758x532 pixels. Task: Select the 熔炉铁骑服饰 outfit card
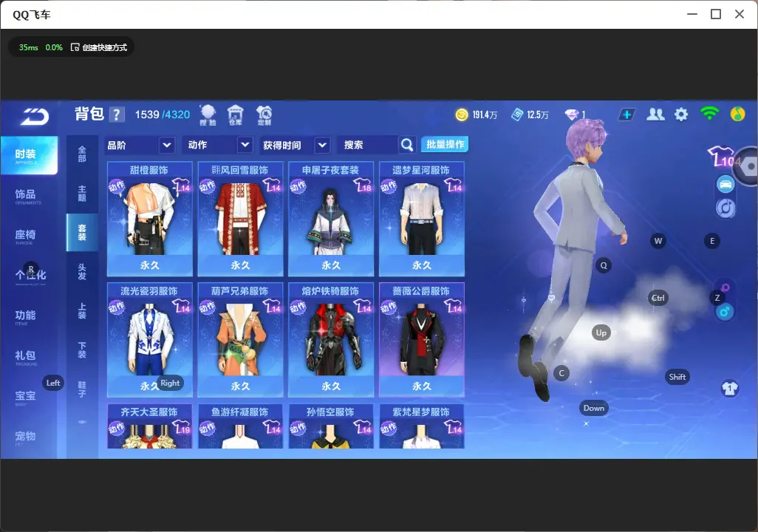tap(331, 340)
